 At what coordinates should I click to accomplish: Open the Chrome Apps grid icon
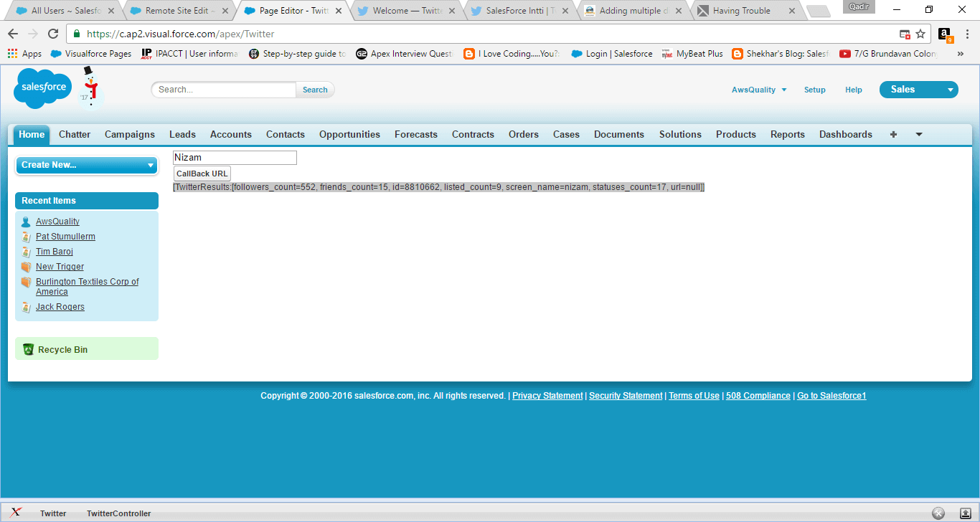click(11, 53)
